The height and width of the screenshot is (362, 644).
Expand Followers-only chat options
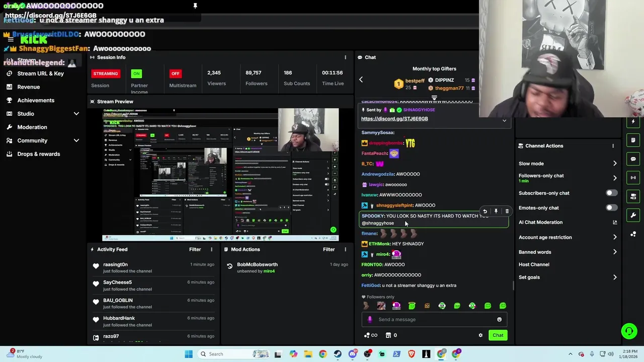click(615, 178)
